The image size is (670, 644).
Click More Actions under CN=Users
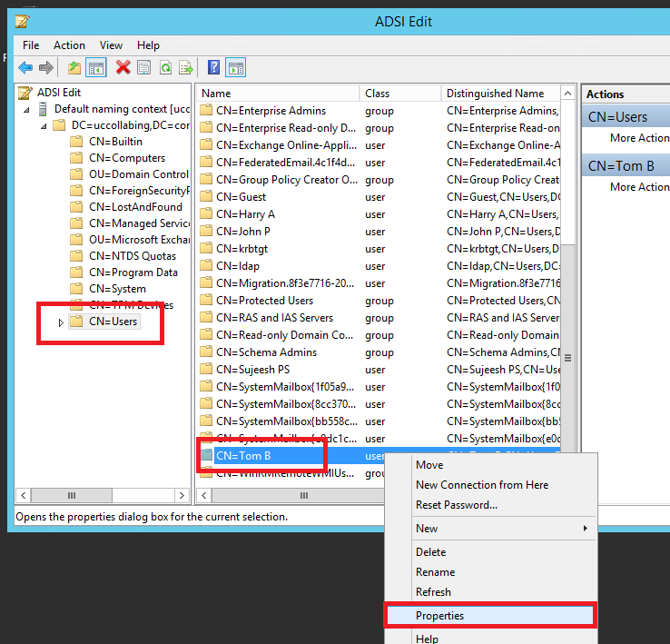pyautogui.click(x=640, y=138)
